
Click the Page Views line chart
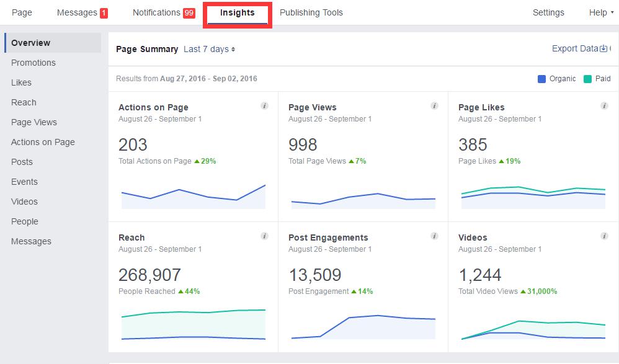tap(363, 200)
